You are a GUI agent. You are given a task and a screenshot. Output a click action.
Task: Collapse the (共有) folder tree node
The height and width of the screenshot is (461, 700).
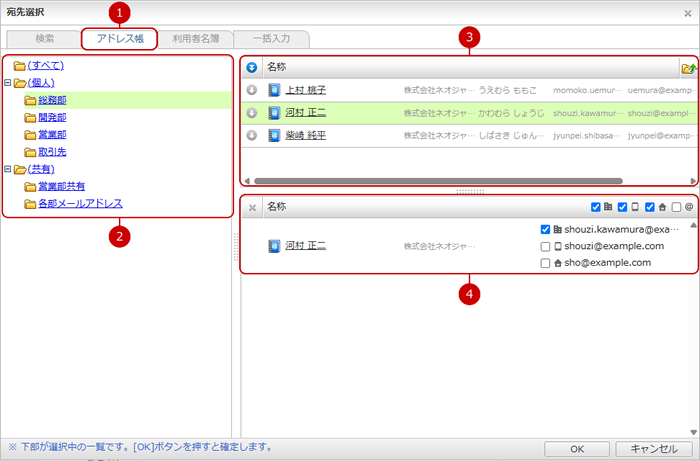8,169
